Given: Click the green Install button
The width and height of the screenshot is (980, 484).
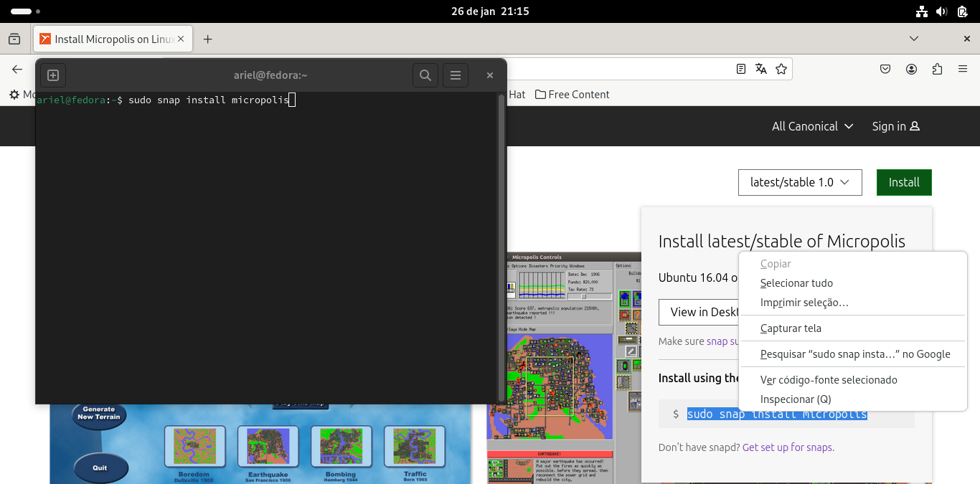Looking at the screenshot, I should [903, 182].
